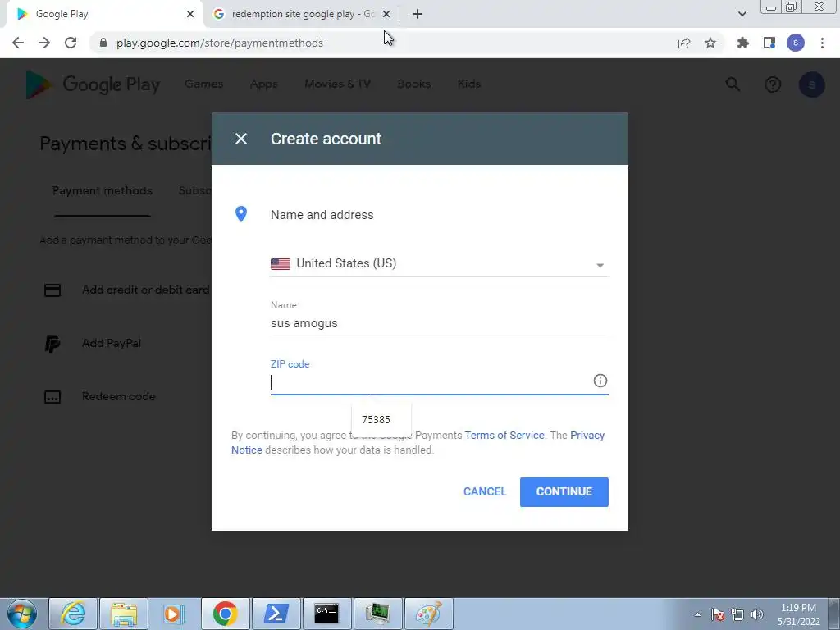Screen dimensions: 840x630
Task: Click Add credit or debit card
Action: point(146,290)
